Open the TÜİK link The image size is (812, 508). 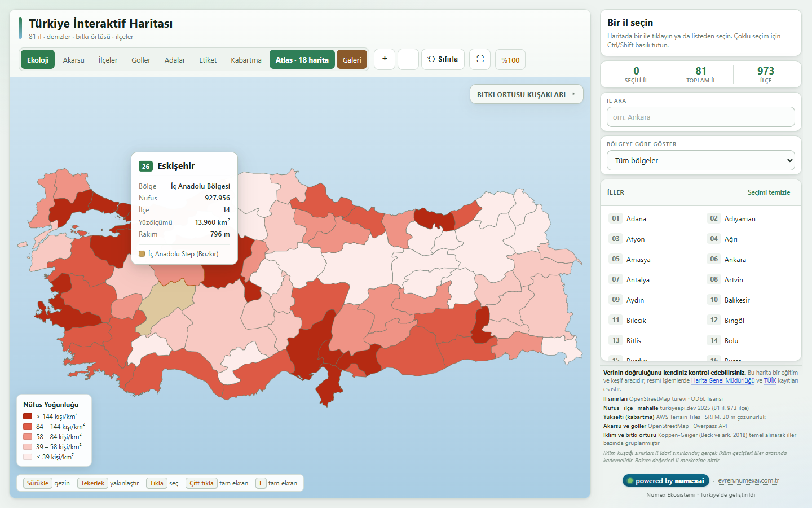[x=770, y=380]
